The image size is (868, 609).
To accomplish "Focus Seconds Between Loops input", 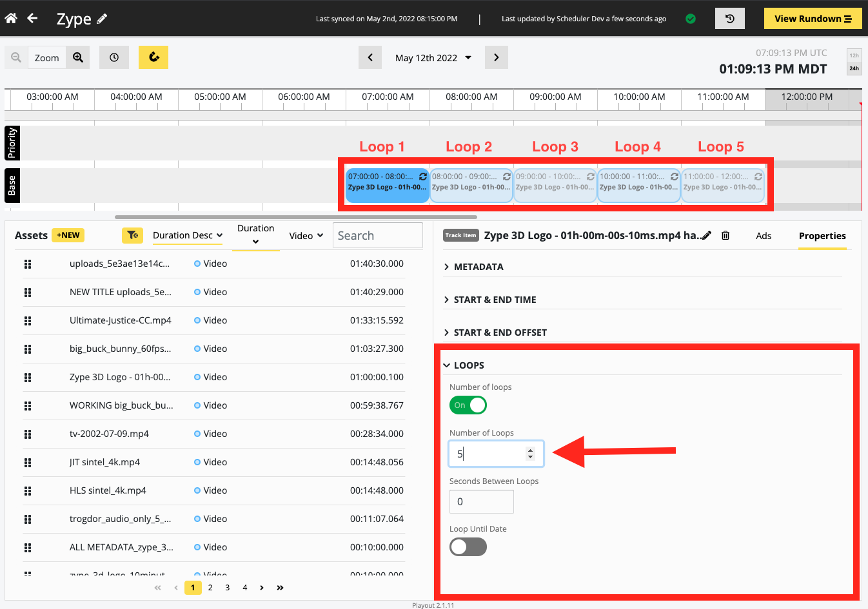I will tap(482, 501).
